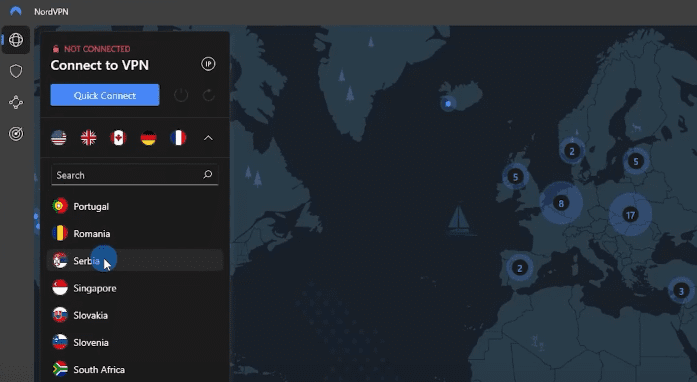Screen dimensions: 697x382
Task: Open the globe VPN map sidebar icon
Action: (x=16, y=40)
